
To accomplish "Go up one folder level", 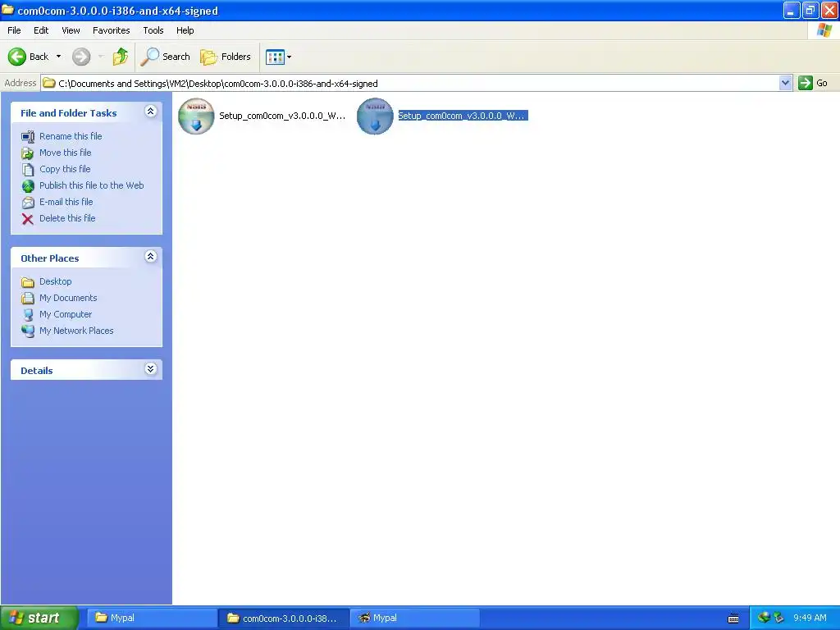I will 121,57.
